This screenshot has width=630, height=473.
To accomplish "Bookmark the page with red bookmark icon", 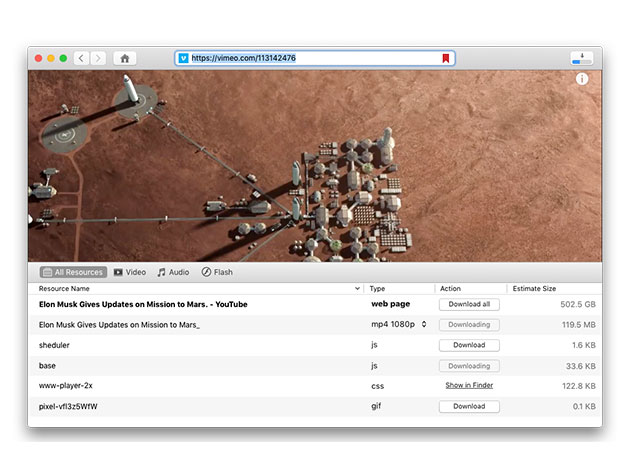I will click(446, 58).
